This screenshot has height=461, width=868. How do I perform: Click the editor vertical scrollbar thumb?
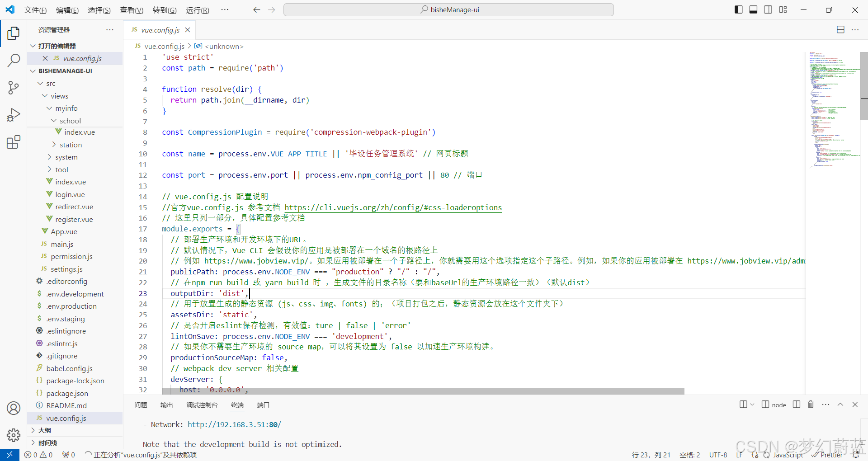[864, 86]
